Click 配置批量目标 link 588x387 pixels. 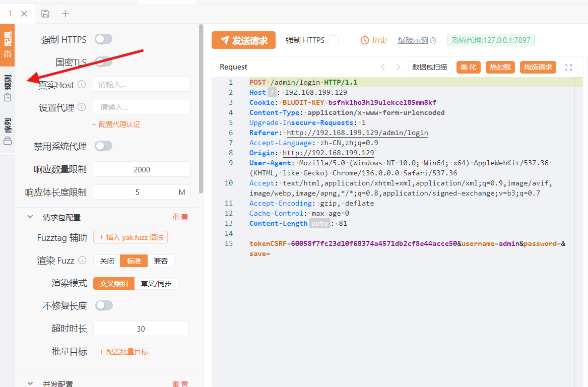[x=124, y=352]
